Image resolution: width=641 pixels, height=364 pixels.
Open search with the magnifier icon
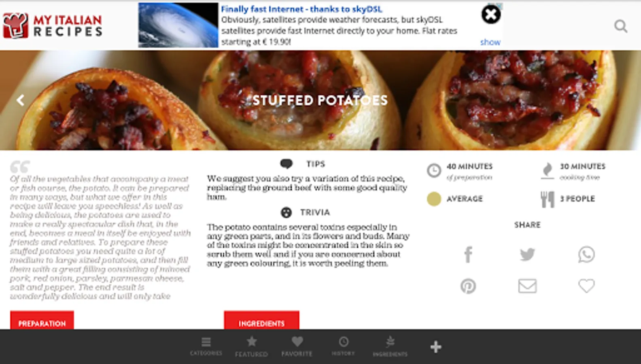tap(620, 26)
